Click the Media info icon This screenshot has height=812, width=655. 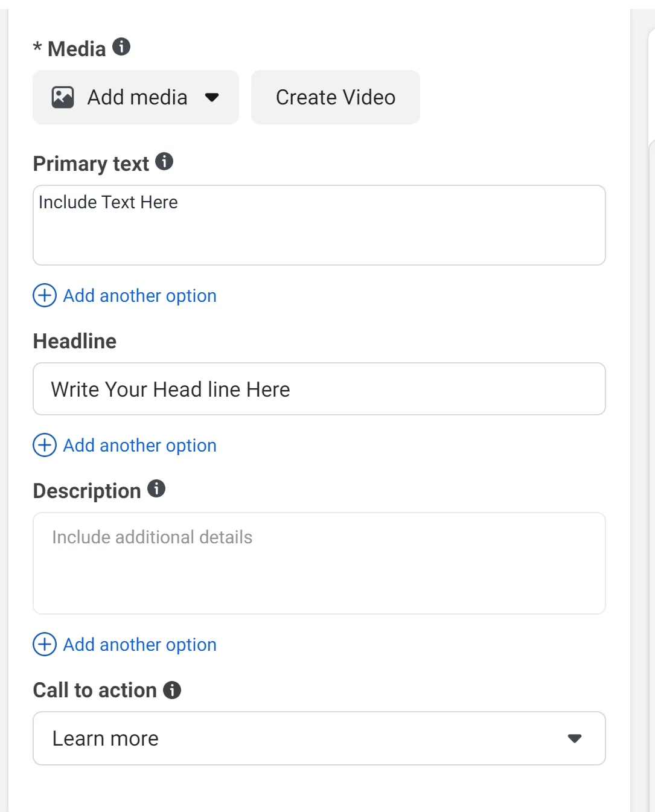click(x=121, y=46)
